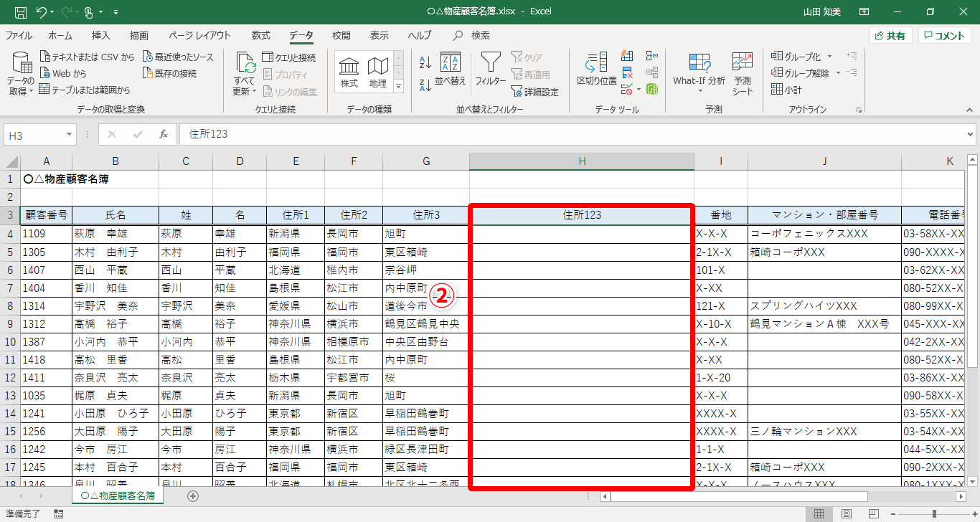
Task: Sort descending Z to A
Action: 425,85
